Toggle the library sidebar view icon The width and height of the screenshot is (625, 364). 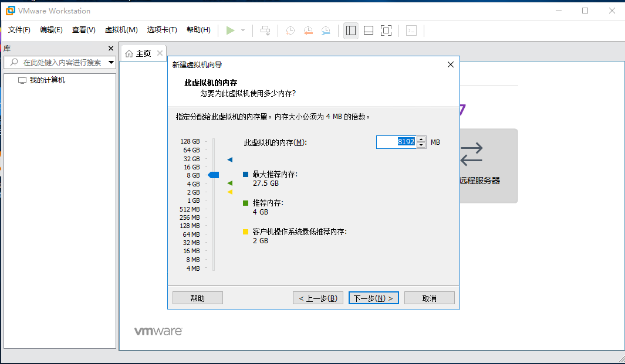coord(351,30)
